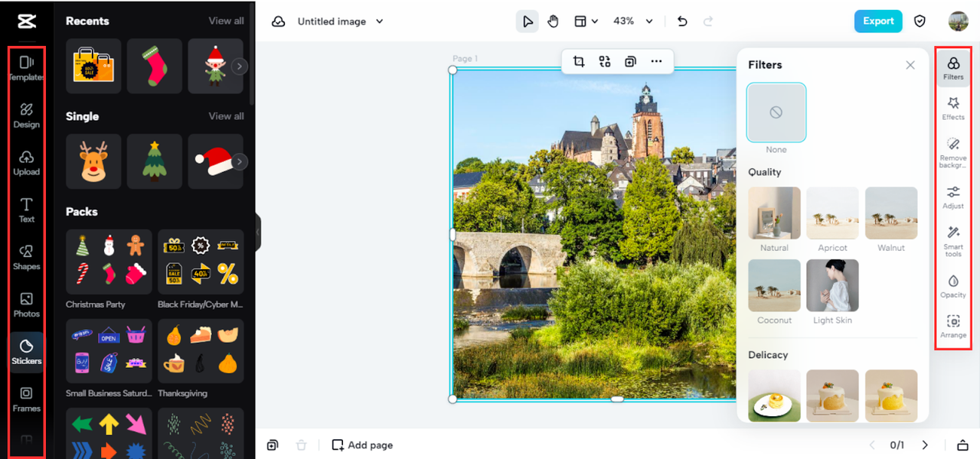Image resolution: width=980 pixels, height=459 pixels.
Task: Click the CapCut logo icon
Action: (25, 21)
